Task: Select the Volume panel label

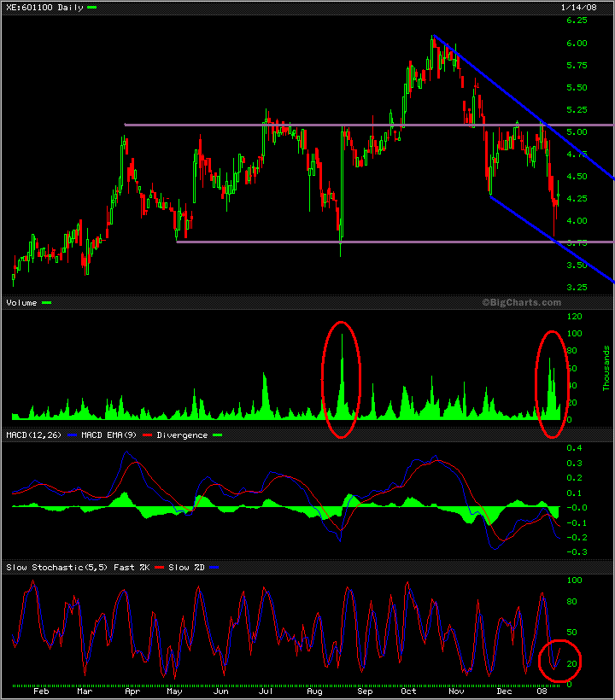Action: 21,302
